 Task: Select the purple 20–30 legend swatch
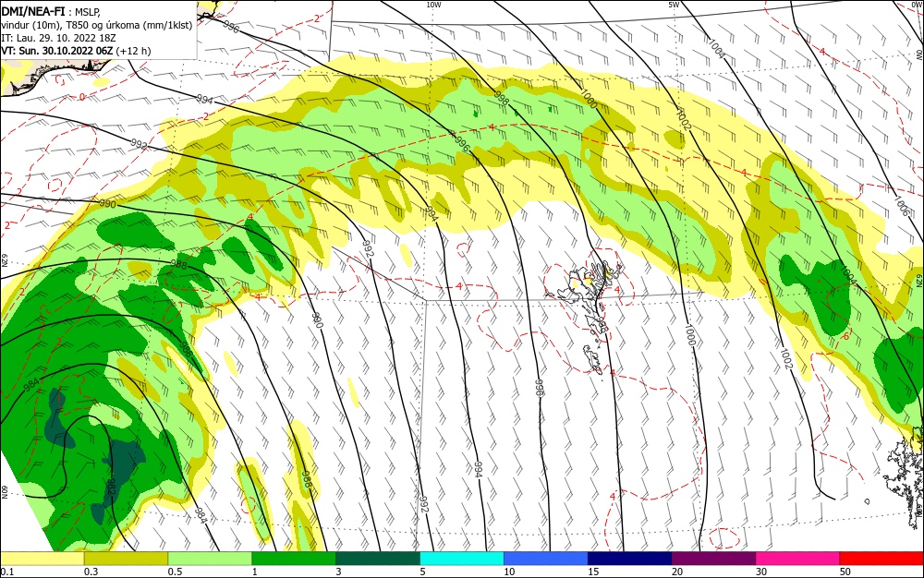click(x=713, y=559)
